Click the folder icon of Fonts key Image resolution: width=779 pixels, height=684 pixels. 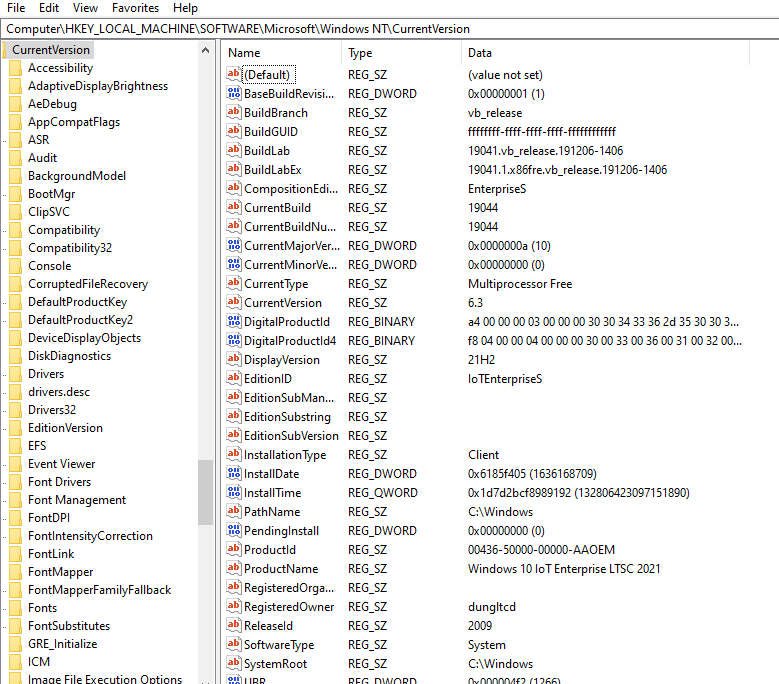click(16, 608)
